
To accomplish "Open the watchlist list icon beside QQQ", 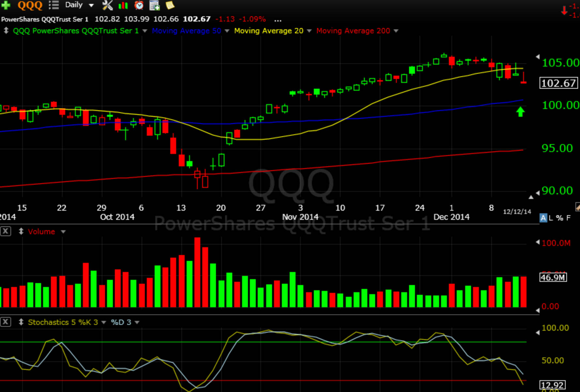I will point(53,5).
